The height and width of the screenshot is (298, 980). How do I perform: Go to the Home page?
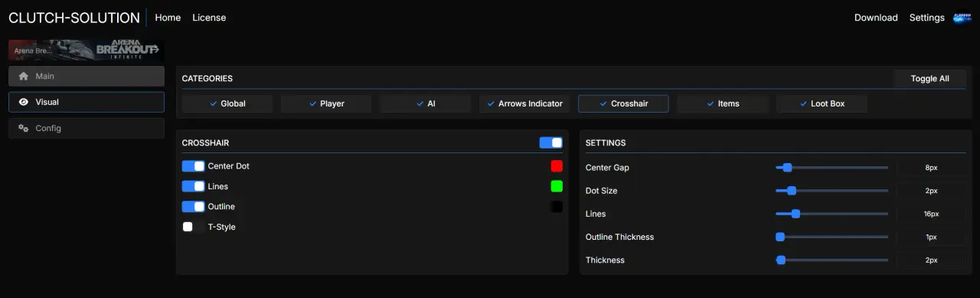(168, 17)
